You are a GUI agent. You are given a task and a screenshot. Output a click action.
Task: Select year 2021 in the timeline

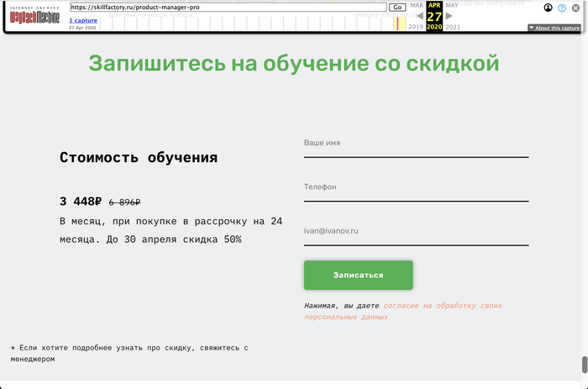pos(453,27)
